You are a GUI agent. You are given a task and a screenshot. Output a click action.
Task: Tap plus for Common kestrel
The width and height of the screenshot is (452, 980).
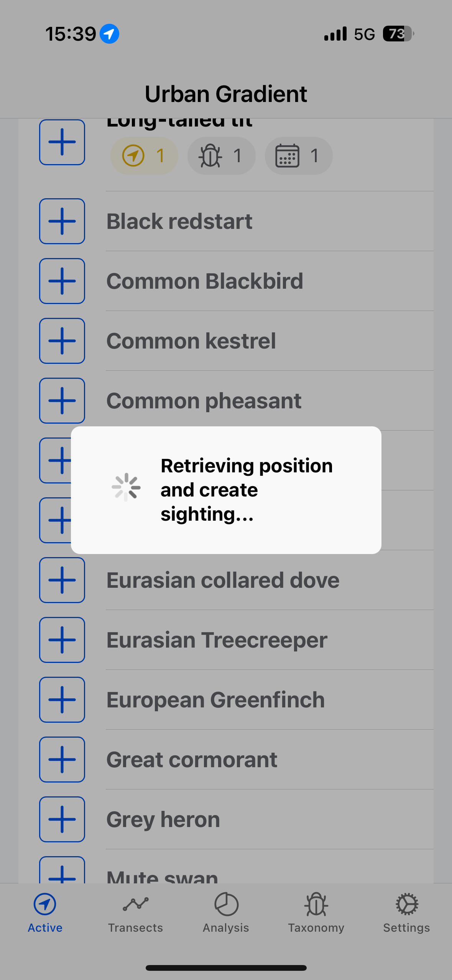click(62, 341)
